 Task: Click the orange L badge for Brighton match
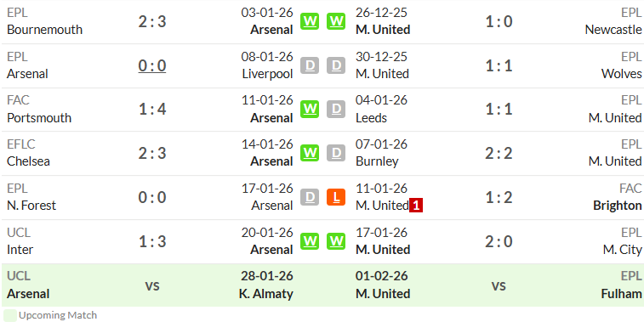336,197
